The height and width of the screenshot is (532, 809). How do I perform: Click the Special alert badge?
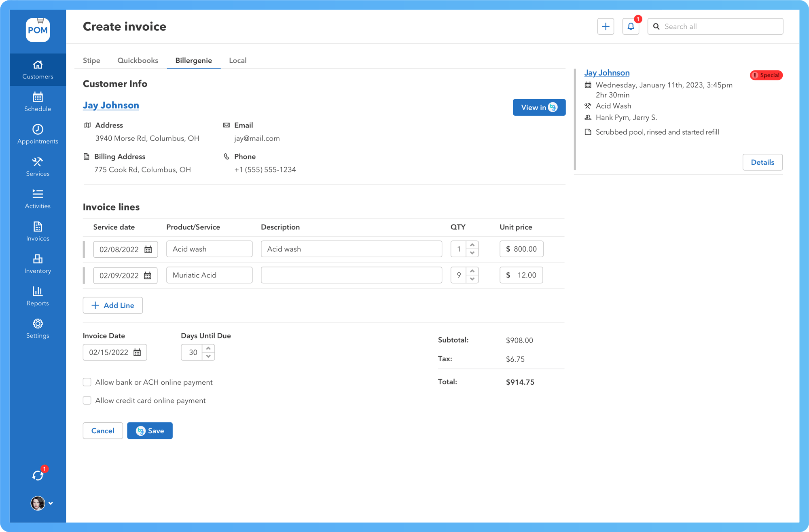point(766,75)
